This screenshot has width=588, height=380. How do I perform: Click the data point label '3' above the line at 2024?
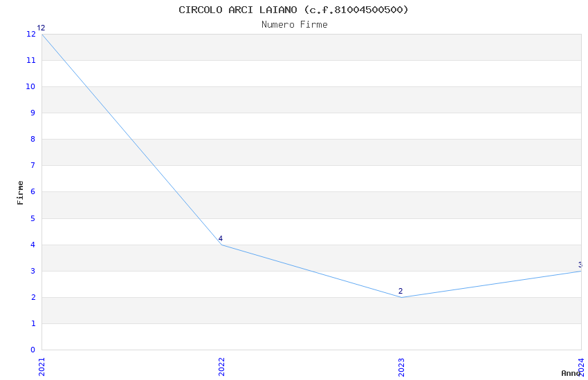[x=580, y=265]
